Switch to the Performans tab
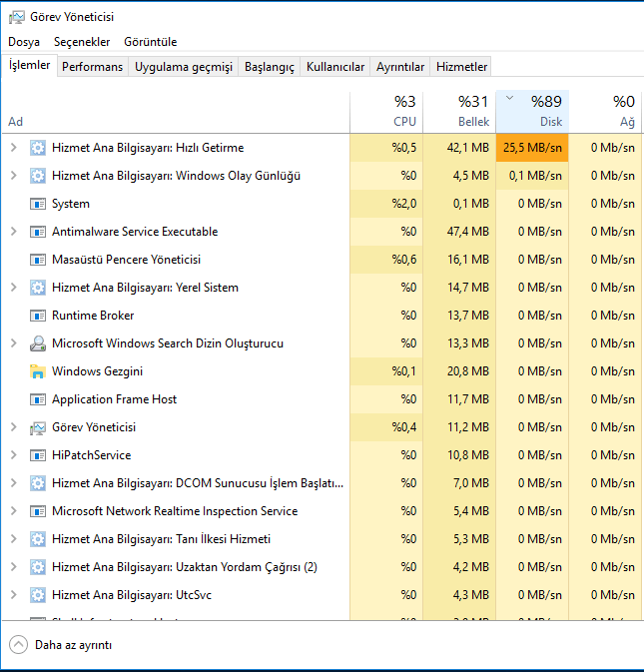Screen dimensions: 644x672 92,67
